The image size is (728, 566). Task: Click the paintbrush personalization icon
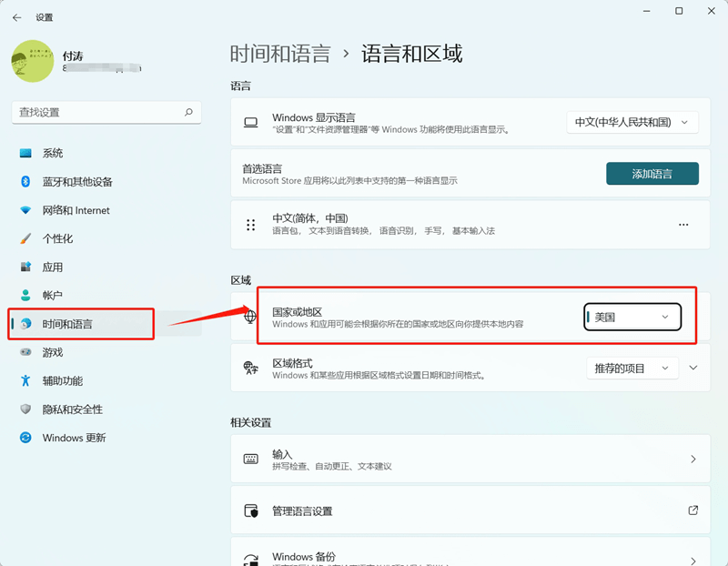(25, 238)
